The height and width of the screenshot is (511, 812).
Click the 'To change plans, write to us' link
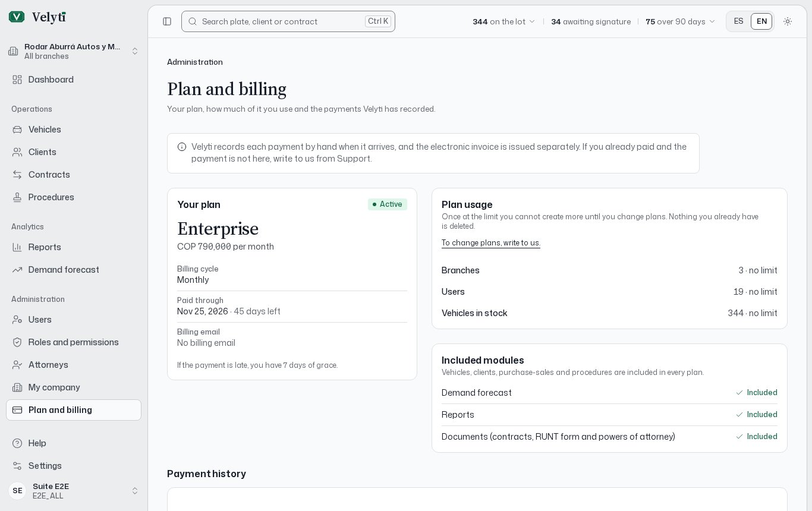pyautogui.click(x=491, y=242)
